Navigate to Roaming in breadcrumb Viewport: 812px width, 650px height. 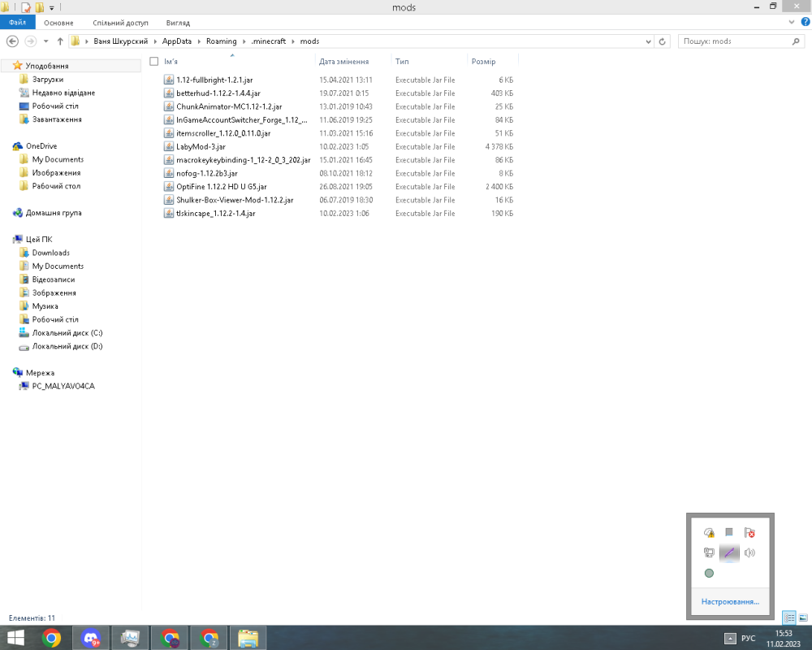[221, 41]
